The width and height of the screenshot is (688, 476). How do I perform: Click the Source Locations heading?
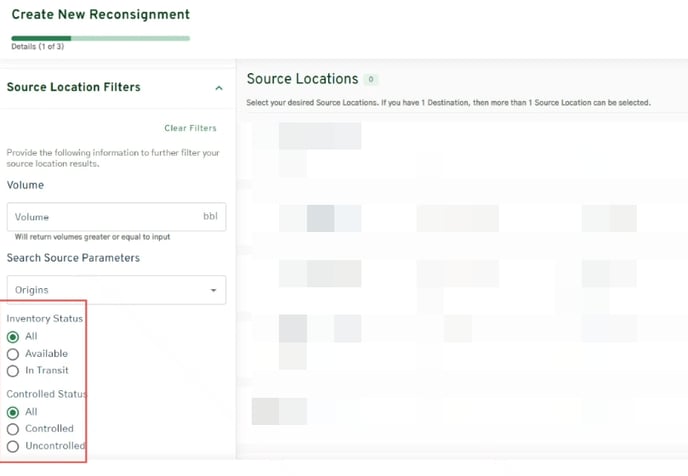coord(302,79)
